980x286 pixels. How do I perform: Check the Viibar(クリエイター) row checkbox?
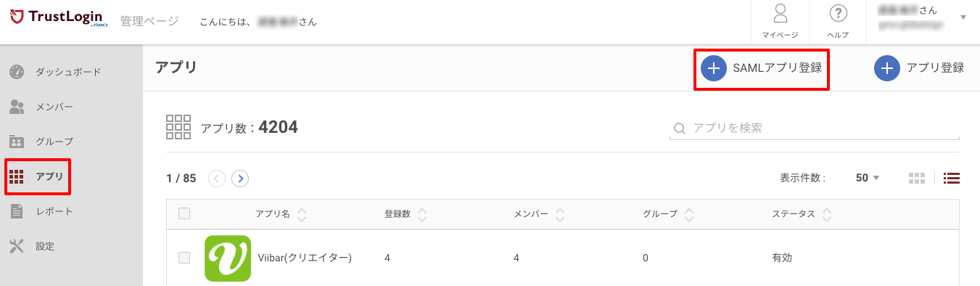[x=184, y=258]
